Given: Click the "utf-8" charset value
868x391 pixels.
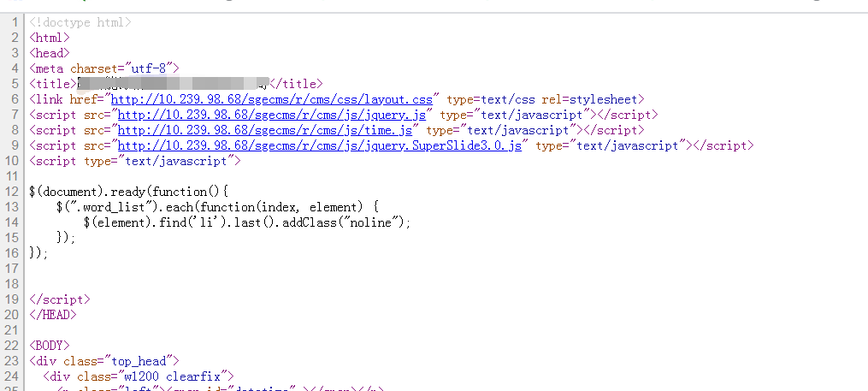Looking at the screenshot, I should (149, 68).
